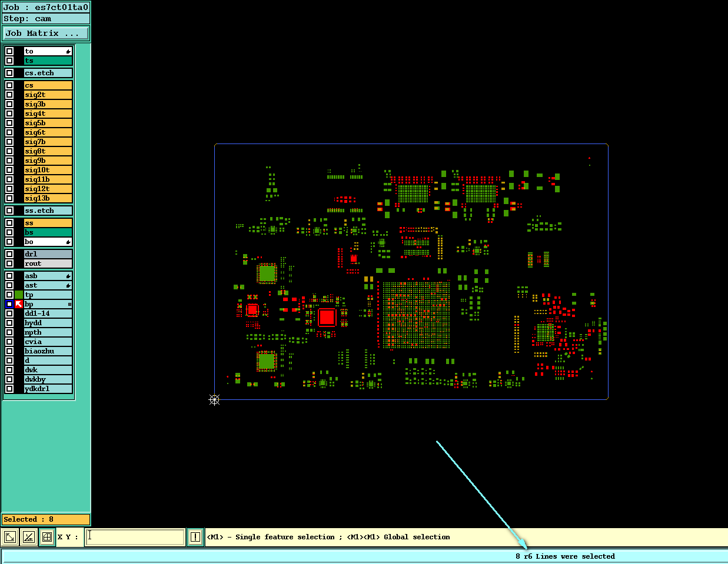The width and height of the screenshot is (728, 564).
Task: Click the red arrow icon on bp layer
Action: (19, 304)
